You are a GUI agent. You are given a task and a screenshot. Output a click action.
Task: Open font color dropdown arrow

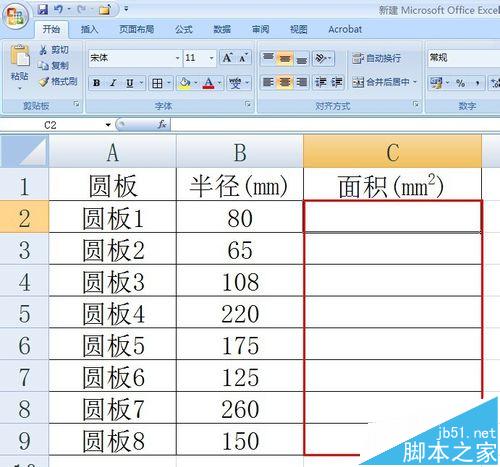point(220,83)
